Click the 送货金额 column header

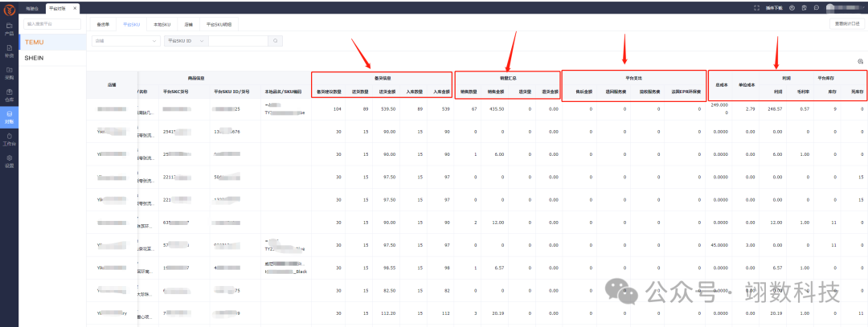tap(386, 92)
